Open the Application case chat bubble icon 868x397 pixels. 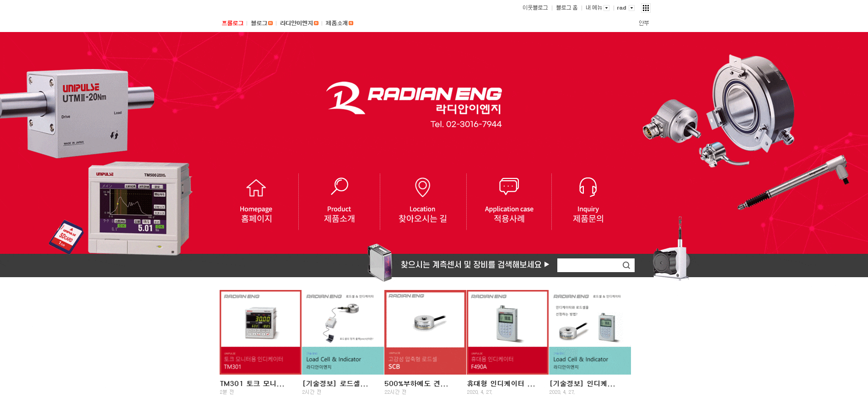pos(509,186)
